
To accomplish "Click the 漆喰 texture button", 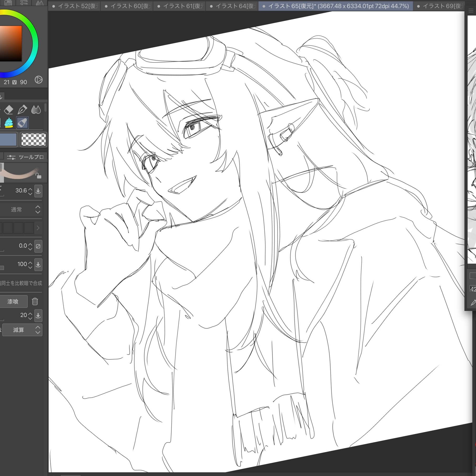I will click(x=13, y=301).
